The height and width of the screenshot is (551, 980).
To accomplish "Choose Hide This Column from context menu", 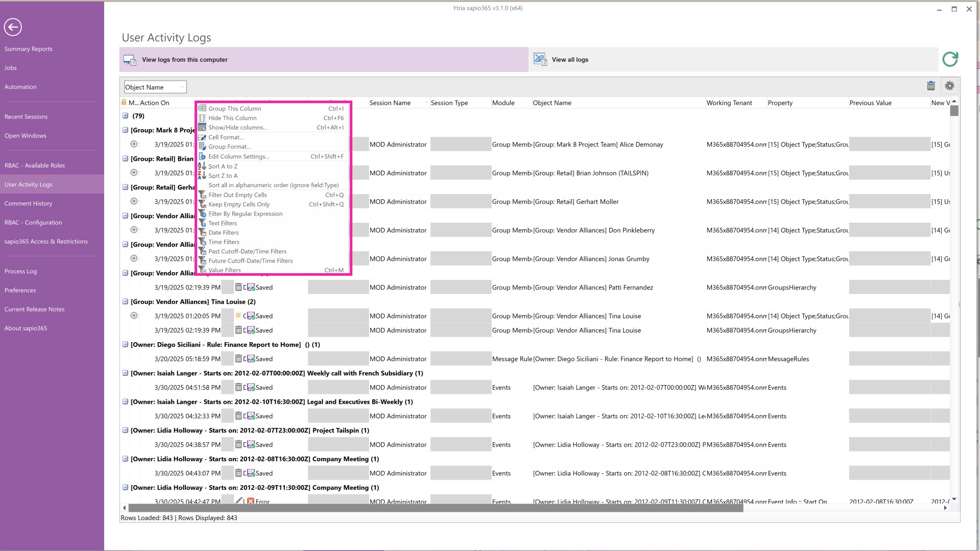I will [232, 118].
